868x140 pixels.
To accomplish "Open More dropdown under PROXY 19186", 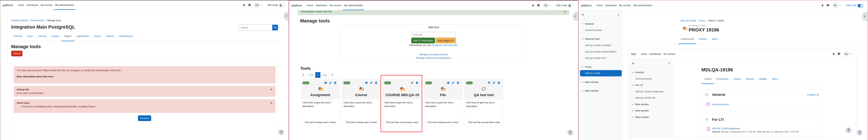I will [716, 39].
